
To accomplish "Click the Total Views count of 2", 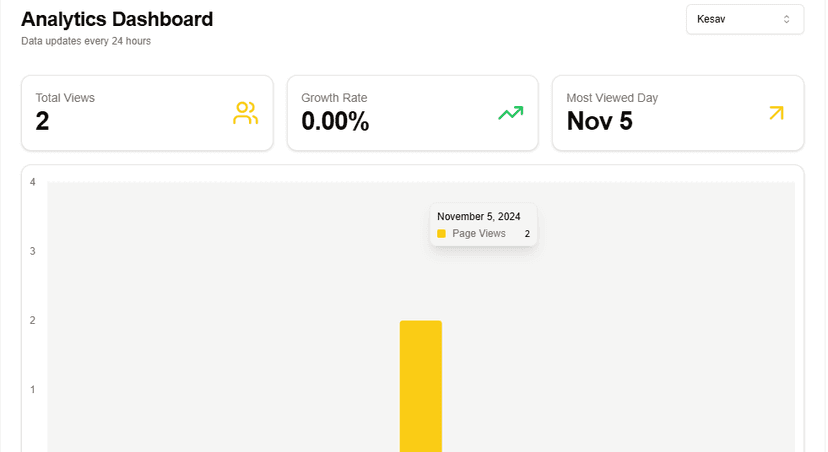I will [42, 121].
